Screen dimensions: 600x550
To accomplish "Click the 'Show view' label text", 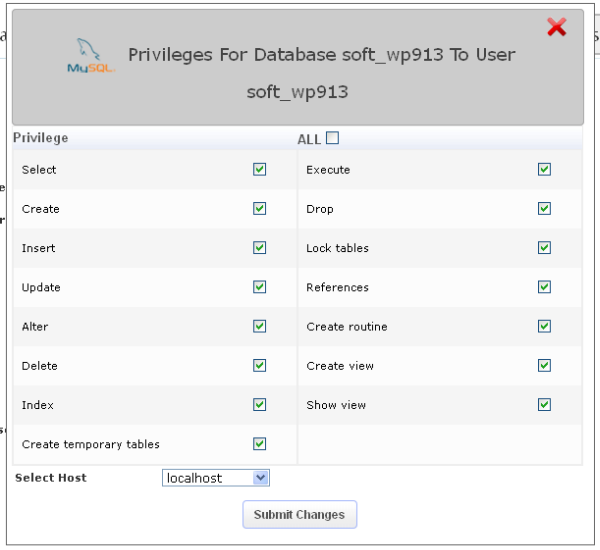I will coord(336,405).
